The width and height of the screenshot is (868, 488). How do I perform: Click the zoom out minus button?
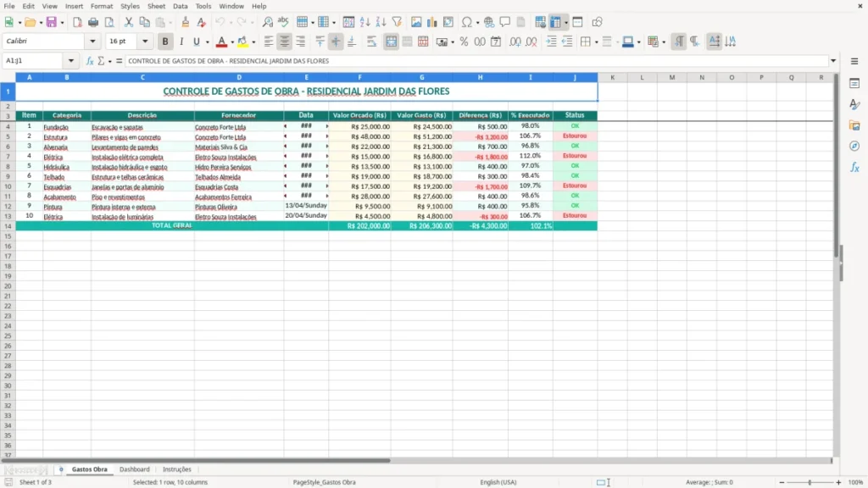782,482
